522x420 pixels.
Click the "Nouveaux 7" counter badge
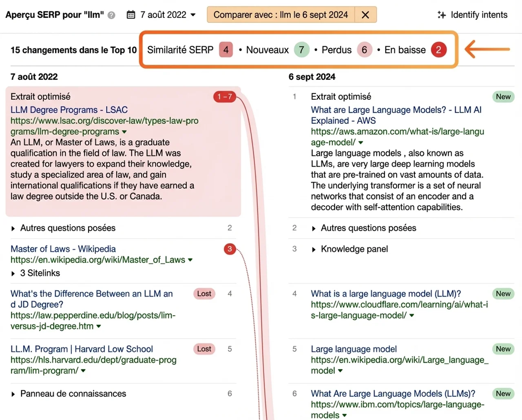pyautogui.click(x=301, y=50)
